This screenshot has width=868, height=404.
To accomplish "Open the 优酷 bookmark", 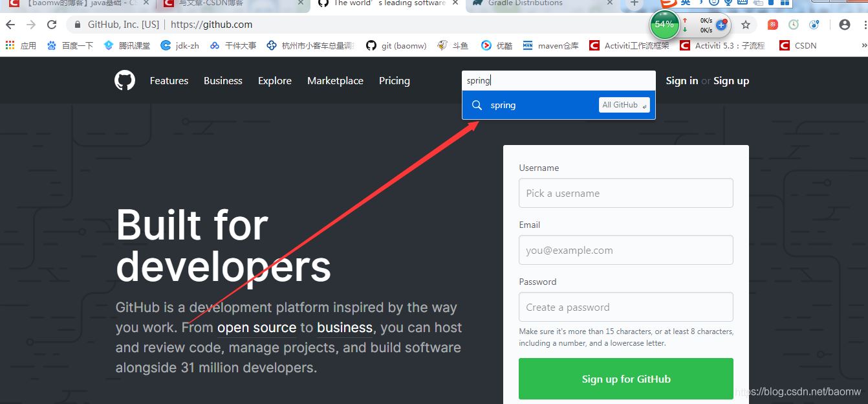I will 497,45.
